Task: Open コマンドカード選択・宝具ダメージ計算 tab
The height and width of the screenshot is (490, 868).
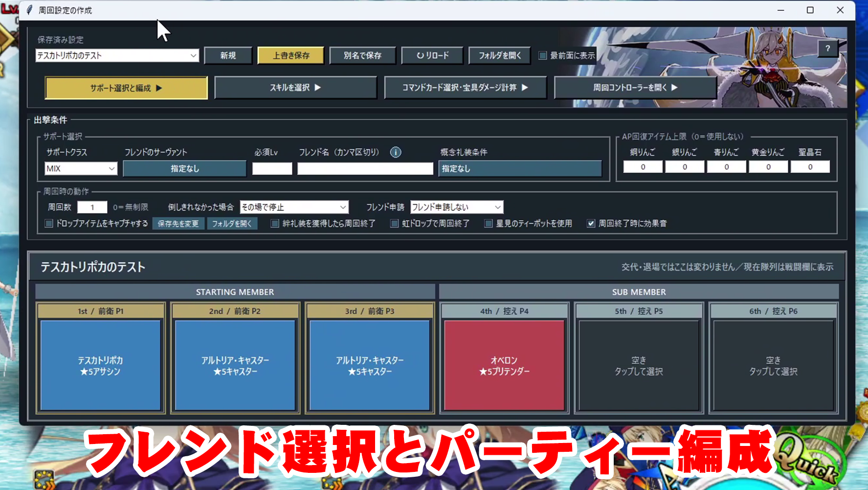Action: coord(465,88)
